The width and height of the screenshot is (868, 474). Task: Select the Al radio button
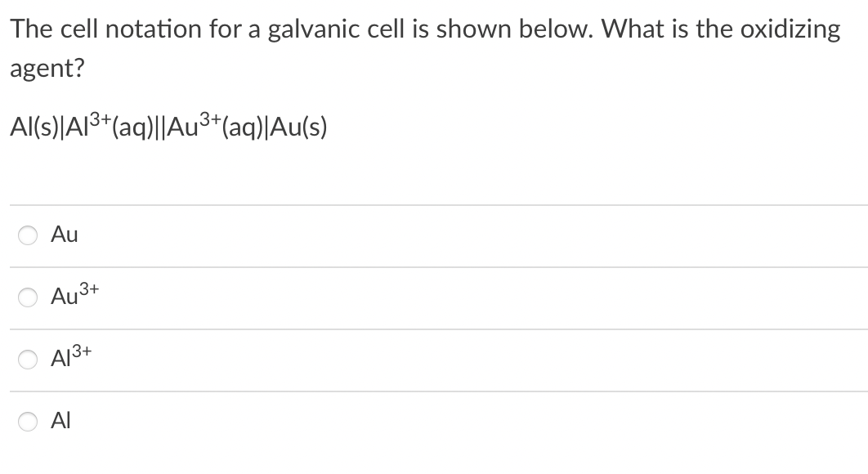(x=26, y=420)
